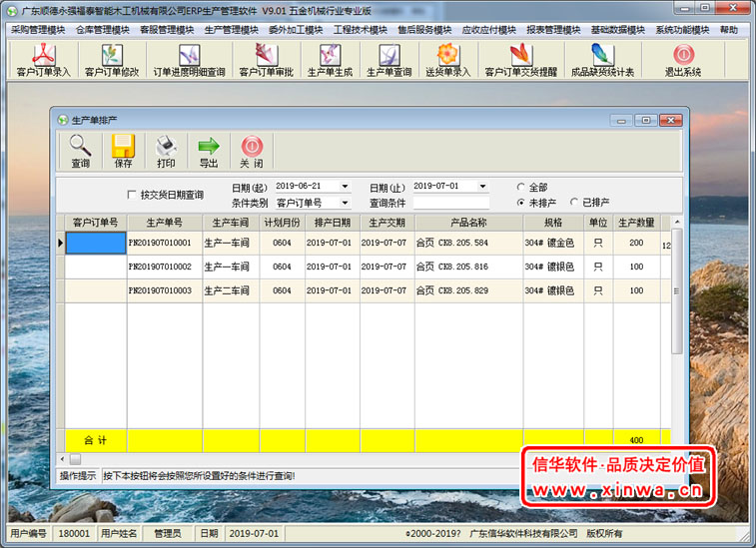
Task: Click 生产车间 column header
Action: coord(231,223)
